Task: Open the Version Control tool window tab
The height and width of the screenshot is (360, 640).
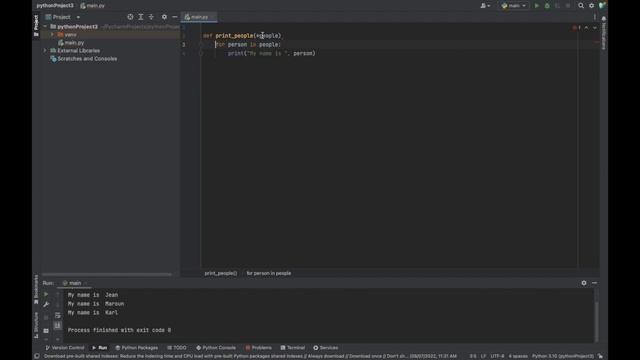Action: tap(64, 348)
